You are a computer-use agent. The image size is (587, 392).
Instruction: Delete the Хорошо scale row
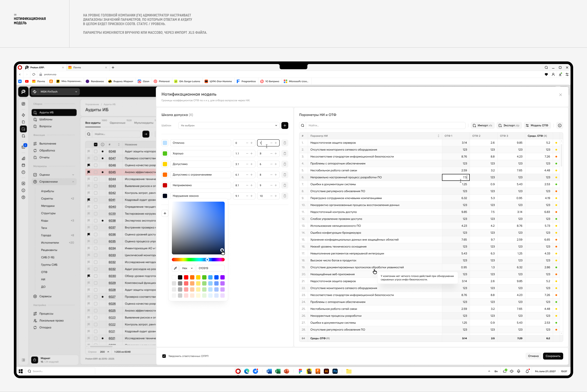285,154
